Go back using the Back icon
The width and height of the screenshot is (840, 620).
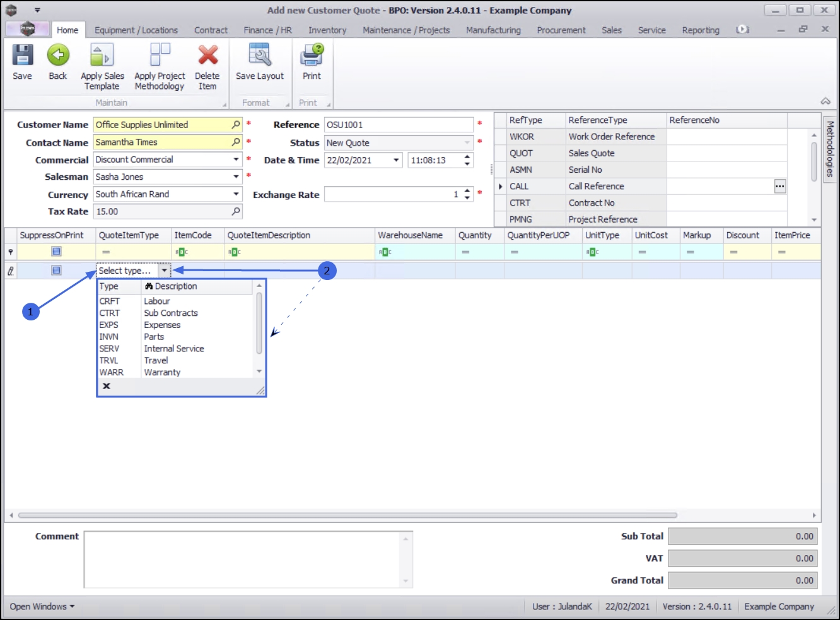pyautogui.click(x=58, y=56)
